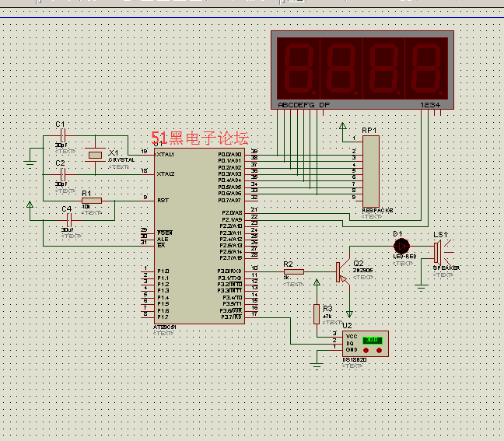Screen dimensions: 504x441
Task: Click the PSEN pin label
Action: pos(165,233)
